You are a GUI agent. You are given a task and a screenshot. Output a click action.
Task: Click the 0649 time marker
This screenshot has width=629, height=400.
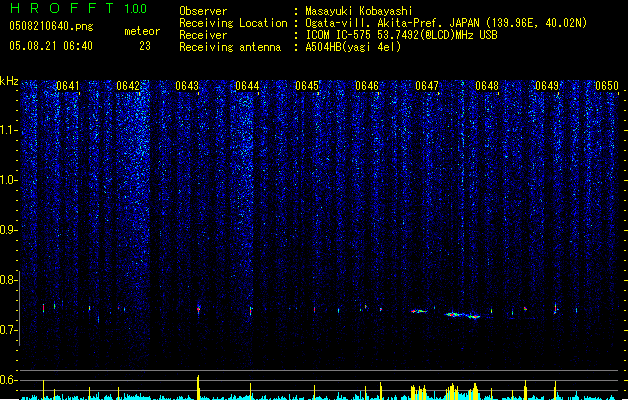(547, 86)
